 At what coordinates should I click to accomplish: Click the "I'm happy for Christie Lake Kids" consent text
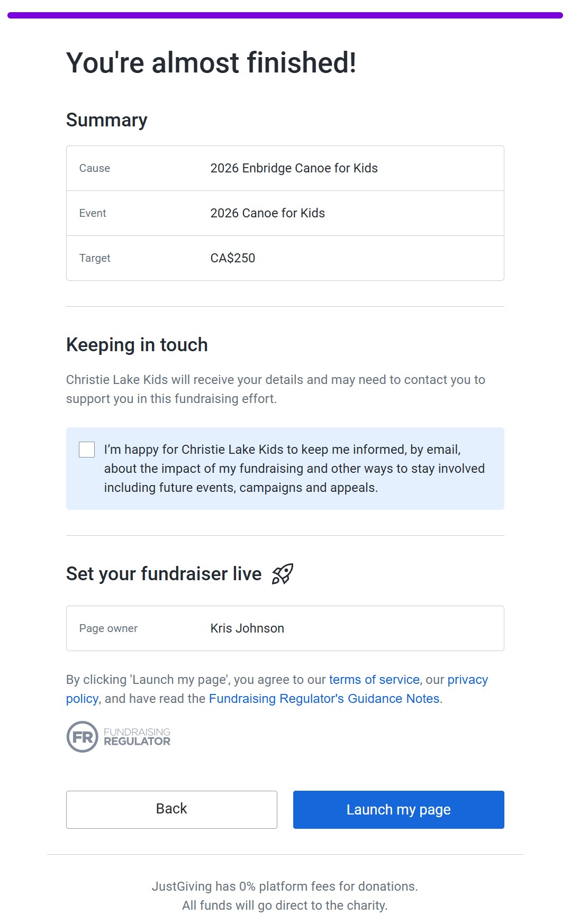coord(294,469)
